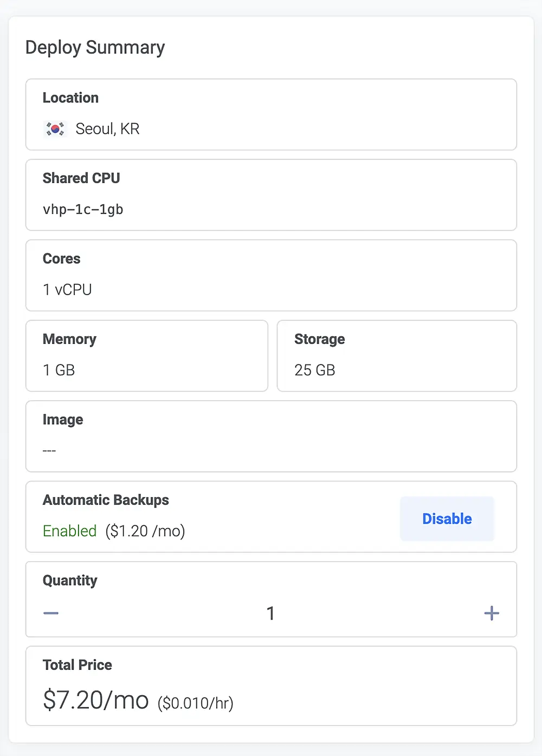The image size is (542, 756).
Task: Click the $7.20/mo total price
Action: click(96, 700)
